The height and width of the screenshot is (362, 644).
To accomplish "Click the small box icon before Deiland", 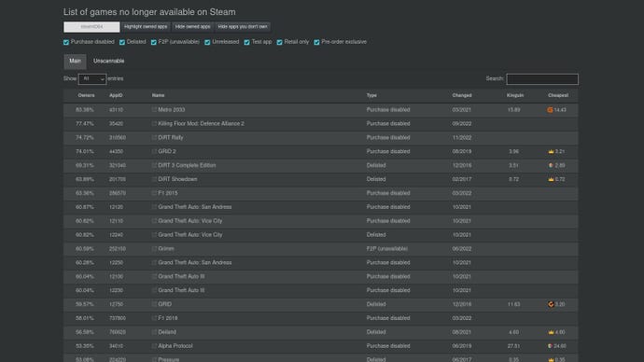I will [154, 332].
